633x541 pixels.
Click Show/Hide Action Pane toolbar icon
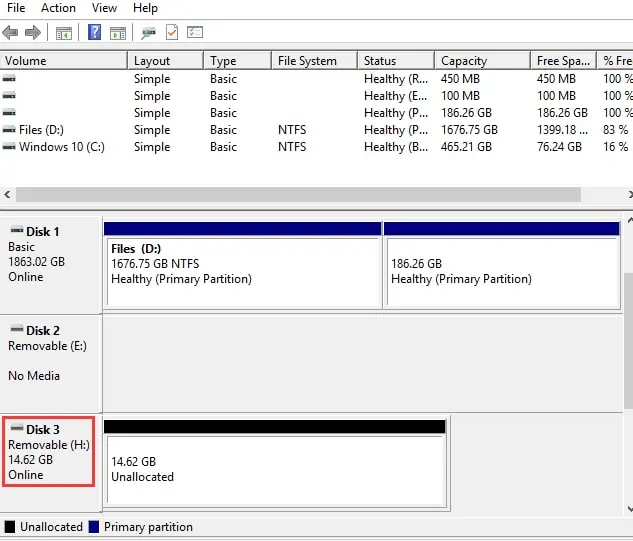(x=118, y=33)
